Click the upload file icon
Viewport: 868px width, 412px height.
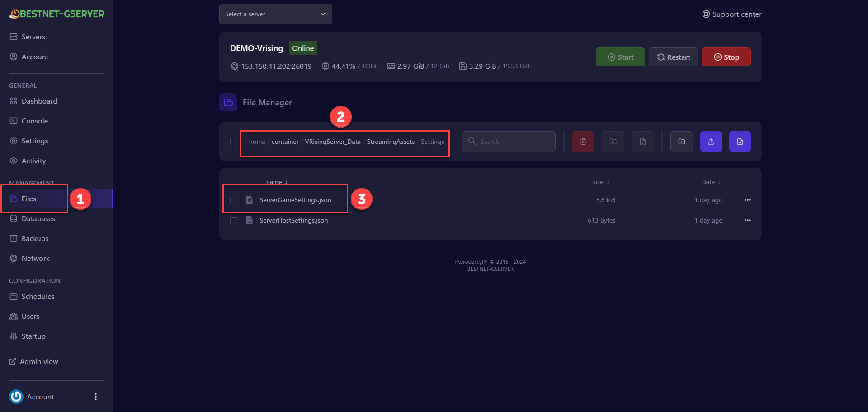point(711,142)
